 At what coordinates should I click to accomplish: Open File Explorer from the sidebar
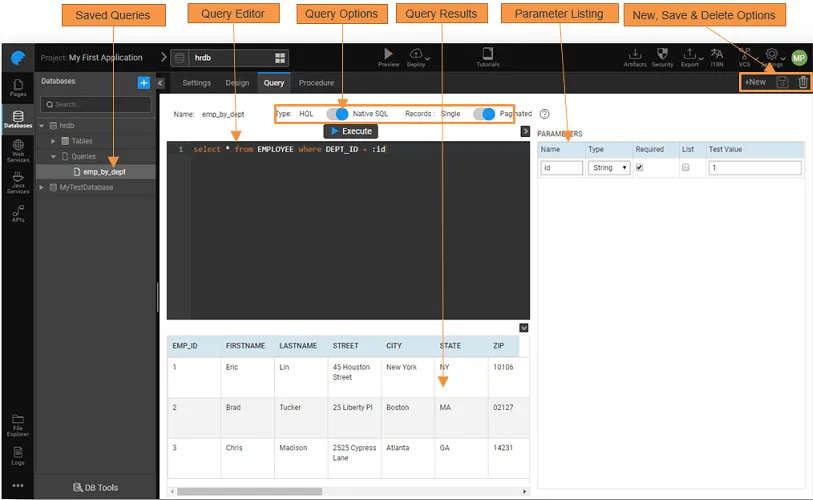point(18,424)
